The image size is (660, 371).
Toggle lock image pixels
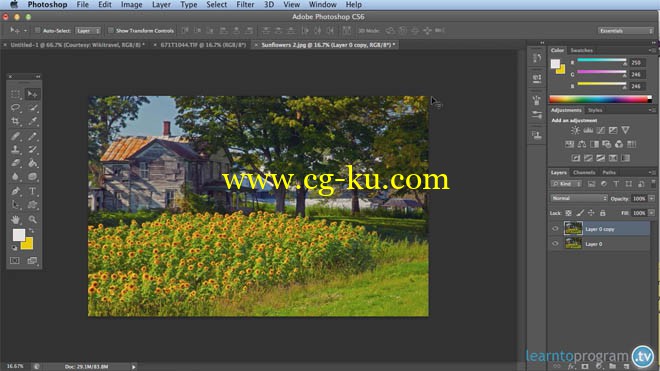click(580, 213)
